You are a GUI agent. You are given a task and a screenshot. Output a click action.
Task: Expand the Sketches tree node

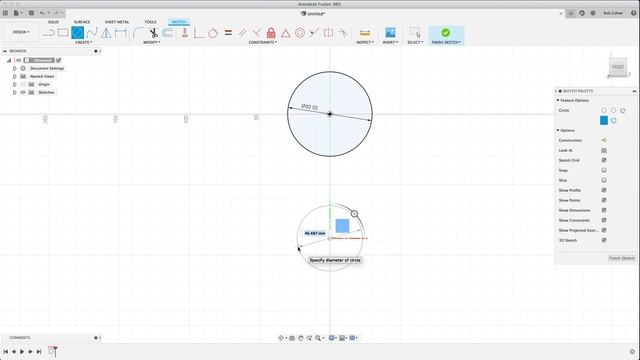15,92
